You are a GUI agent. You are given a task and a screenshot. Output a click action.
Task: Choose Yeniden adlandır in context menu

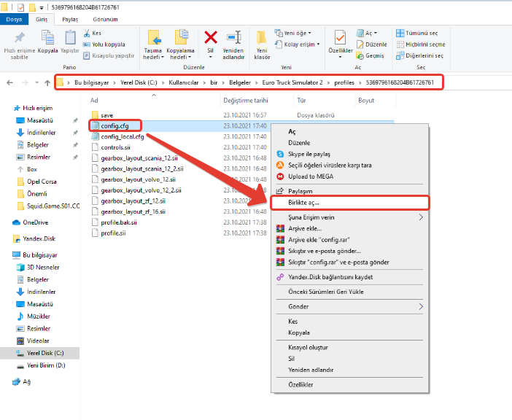[349, 370]
